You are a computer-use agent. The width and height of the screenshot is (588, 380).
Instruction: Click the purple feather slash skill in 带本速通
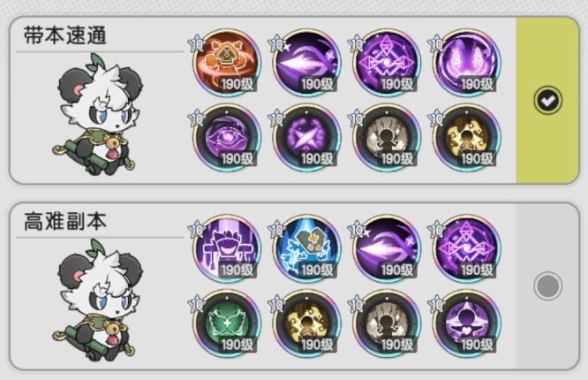306,63
